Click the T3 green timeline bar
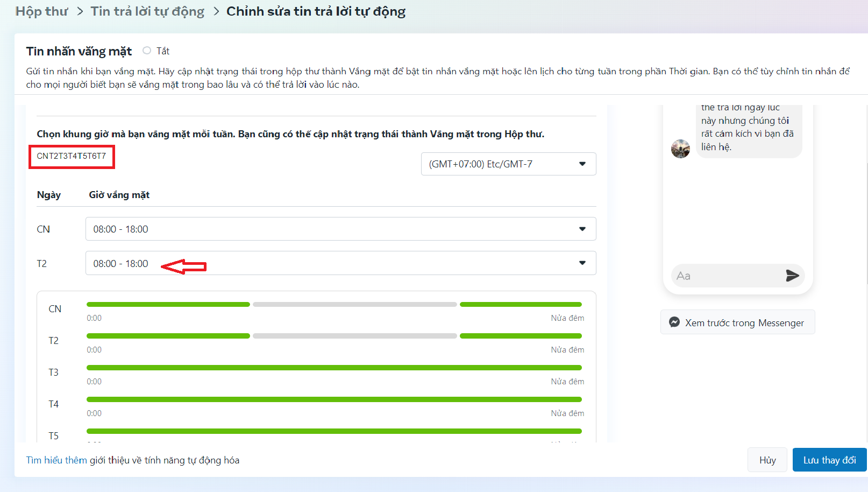 point(333,368)
